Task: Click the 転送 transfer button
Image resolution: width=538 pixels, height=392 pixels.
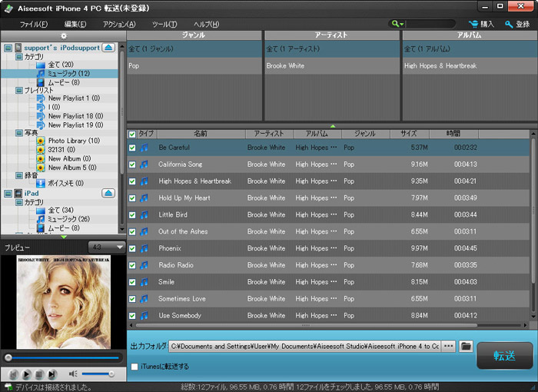Action: pos(504,356)
